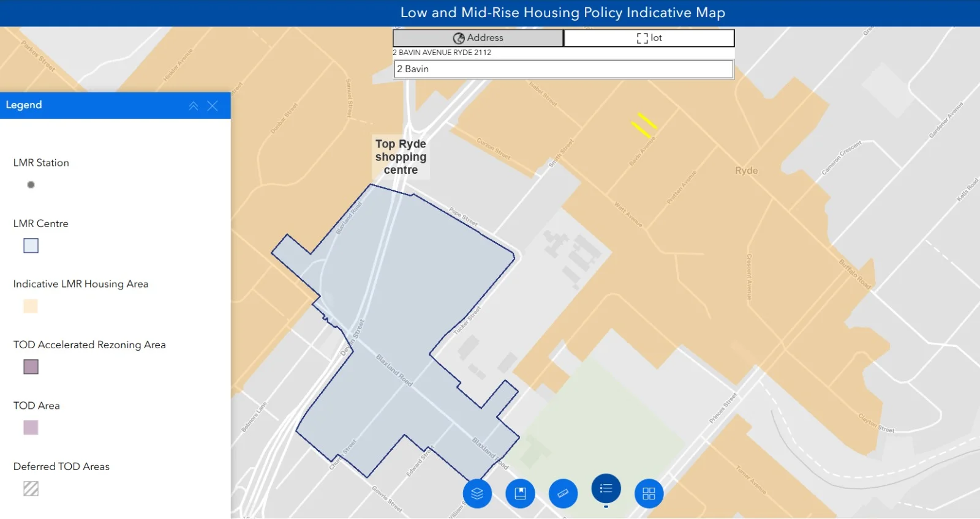Click the TOD Accelerated Rezoning Area swatch
The image size is (980, 519).
pos(31,367)
